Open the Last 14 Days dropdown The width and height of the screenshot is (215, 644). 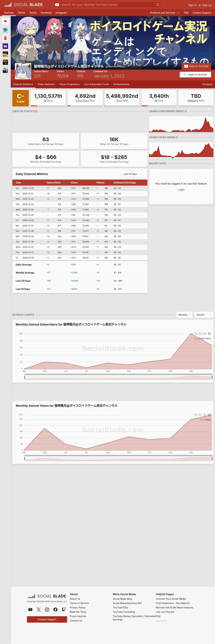click(x=132, y=174)
